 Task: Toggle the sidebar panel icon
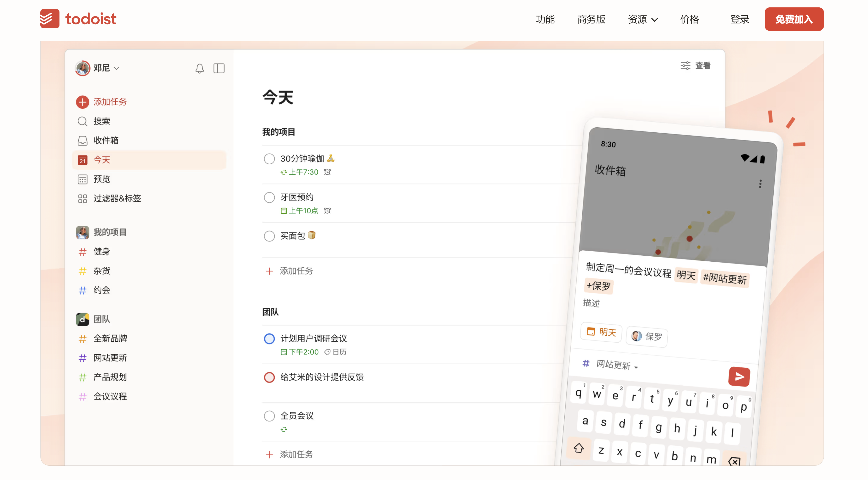[219, 68]
